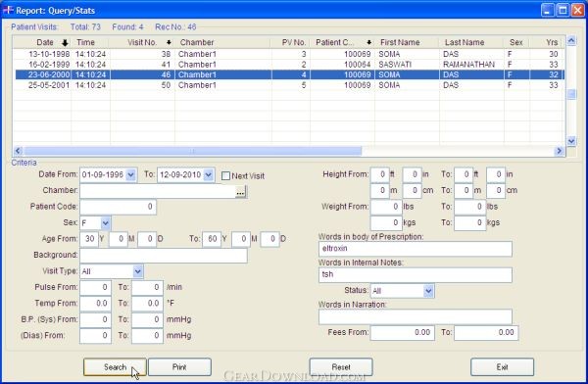This screenshot has height=384, width=588.
Task: Open the Date From calendar dropdown
Action: 130,174
